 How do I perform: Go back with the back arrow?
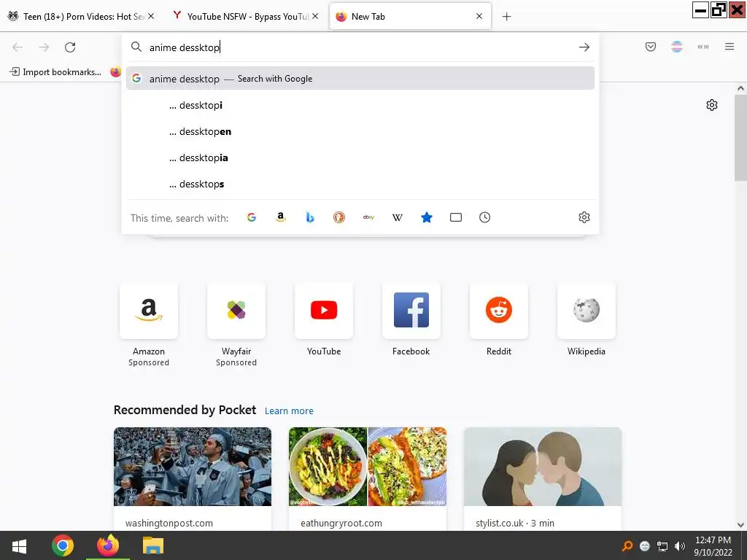(18, 47)
